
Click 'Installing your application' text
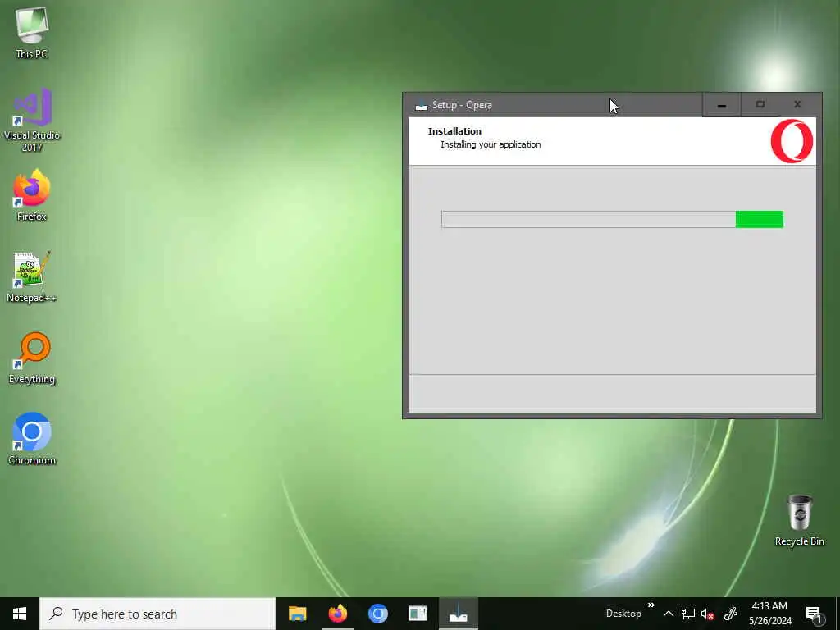coord(491,144)
